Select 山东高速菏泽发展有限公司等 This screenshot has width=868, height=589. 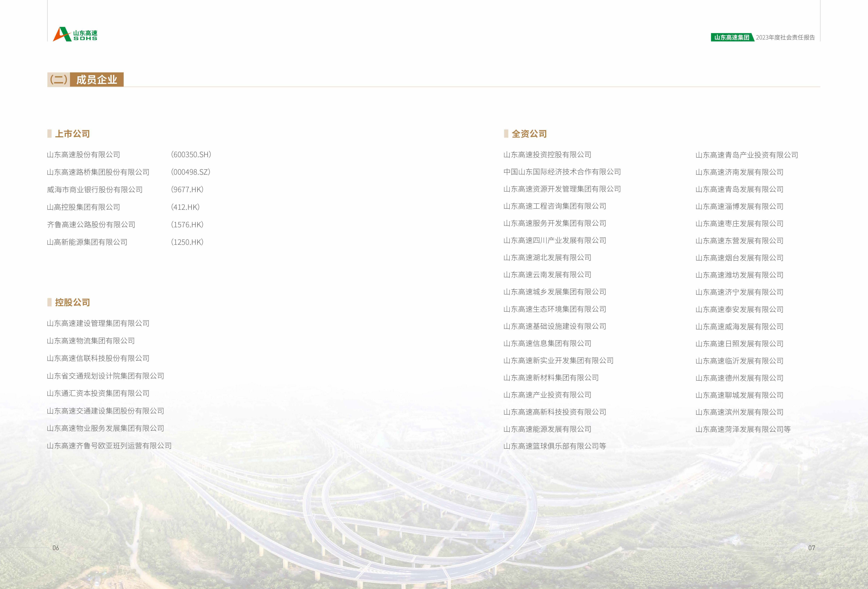[743, 429]
